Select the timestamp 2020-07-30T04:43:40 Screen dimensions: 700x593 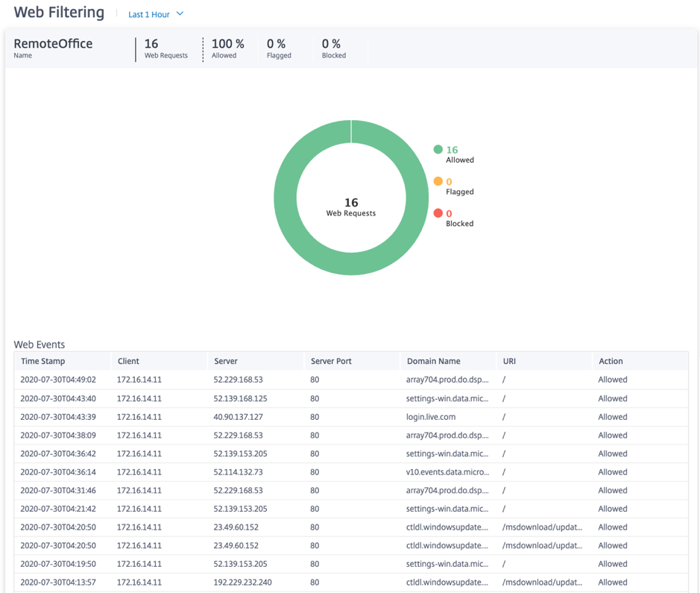click(x=58, y=398)
